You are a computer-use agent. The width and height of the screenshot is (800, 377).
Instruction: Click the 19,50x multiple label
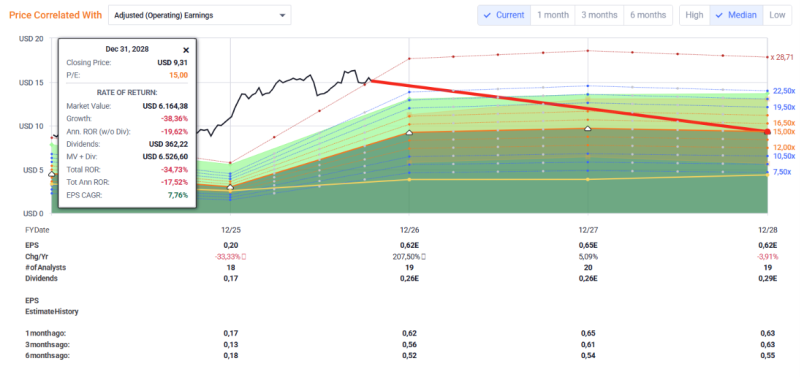pyautogui.click(x=785, y=107)
